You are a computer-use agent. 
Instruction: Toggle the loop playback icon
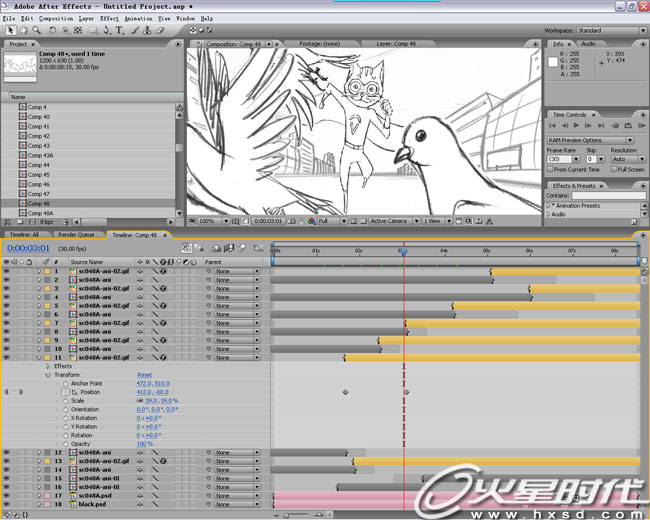[x=628, y=125]
